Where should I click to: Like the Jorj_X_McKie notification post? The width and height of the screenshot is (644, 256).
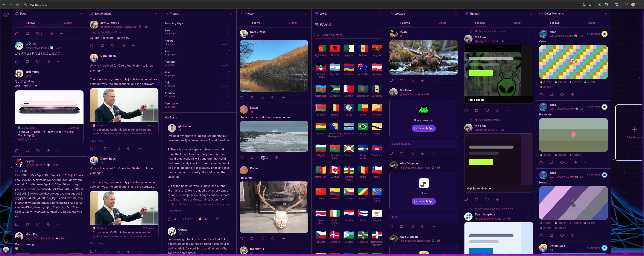[113, 46]
